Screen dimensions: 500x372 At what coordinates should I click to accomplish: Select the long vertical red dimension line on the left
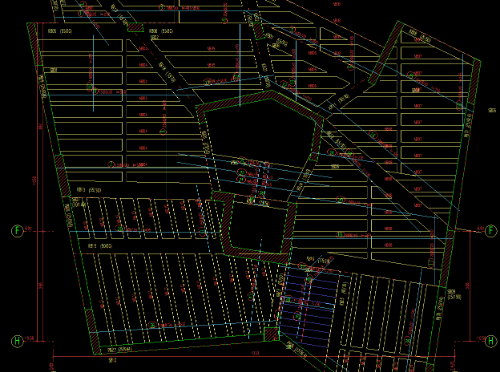[x=36, y=182]
